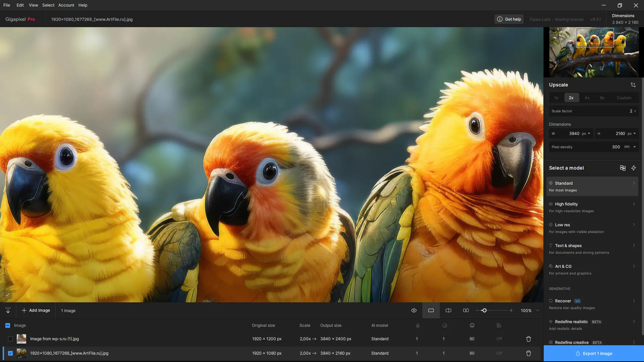Click the zoom slider handle
Viewport: 644px width, 362px height.
coord(484,310)
